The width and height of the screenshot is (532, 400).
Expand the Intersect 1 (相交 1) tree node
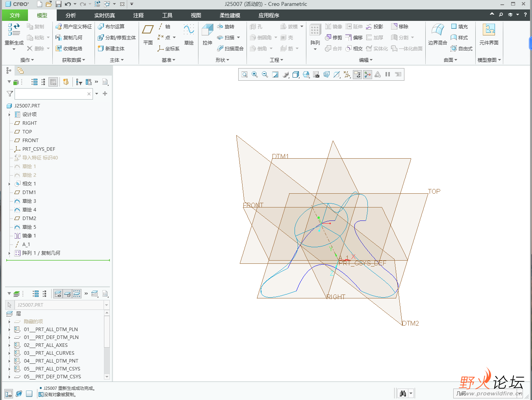point(9,184)
